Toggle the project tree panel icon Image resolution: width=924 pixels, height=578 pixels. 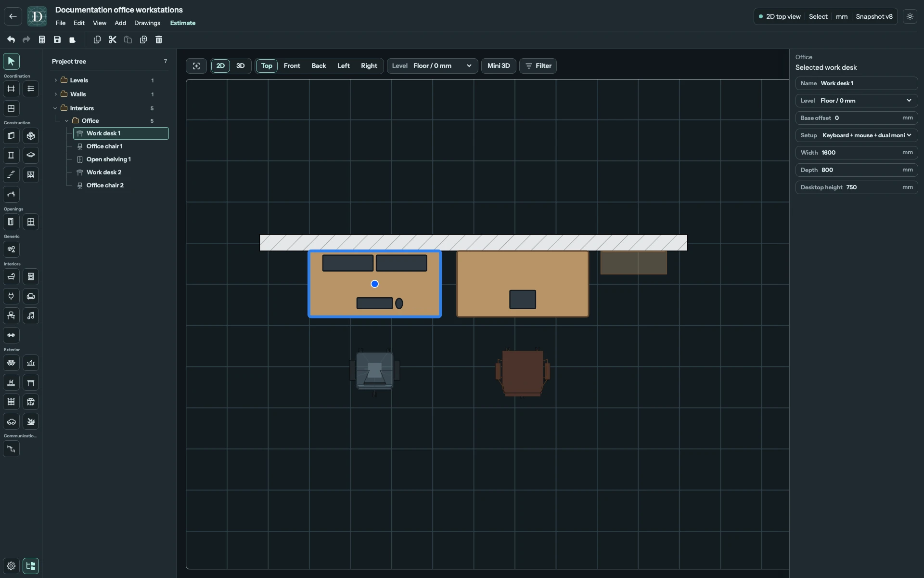(31, 566)
